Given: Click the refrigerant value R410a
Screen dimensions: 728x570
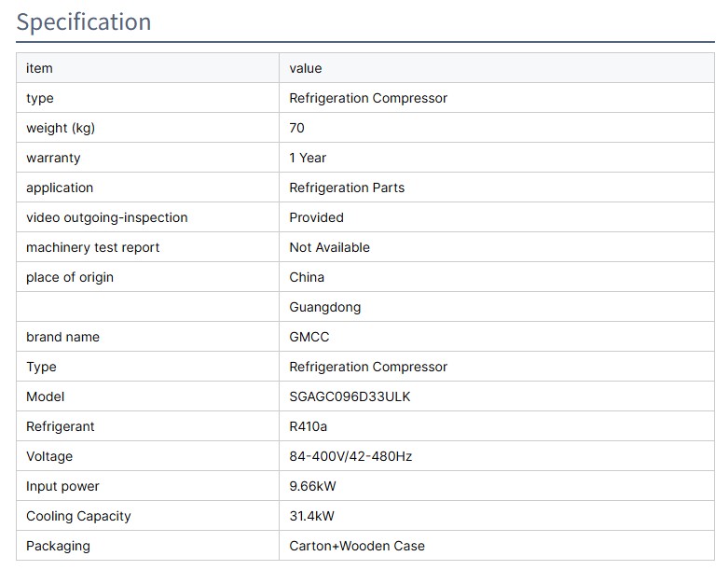Looking at the screenshot, I should click(x=309, y=426).
